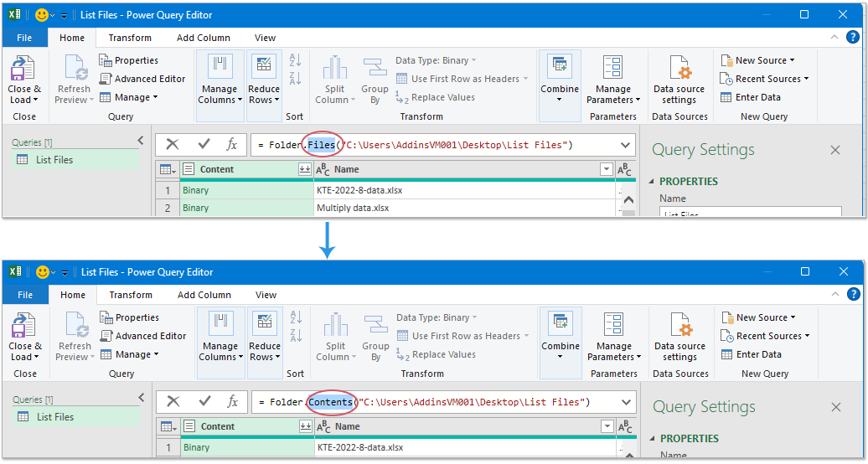Image resolution: width=868 pixels, height=464 pixels.
Task: Open Properties in bottom window ribbon
Action: (130, 317)
